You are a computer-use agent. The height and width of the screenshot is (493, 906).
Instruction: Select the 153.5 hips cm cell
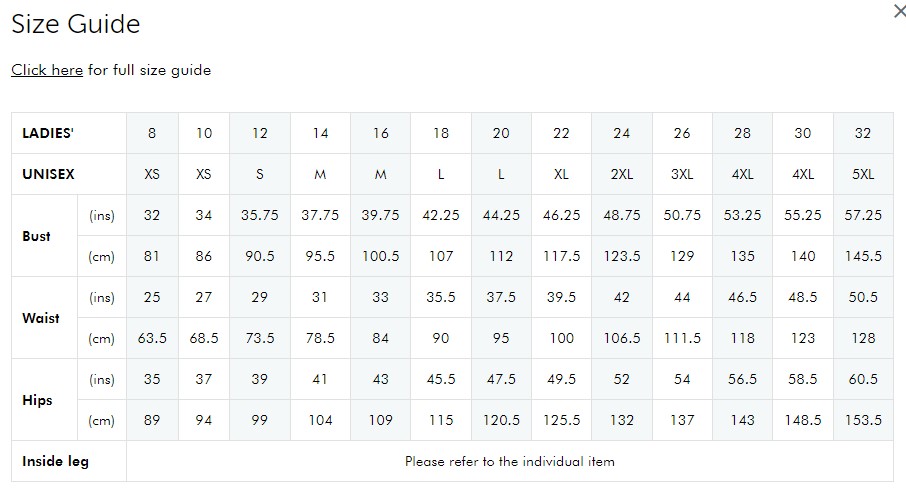(863, 420)
